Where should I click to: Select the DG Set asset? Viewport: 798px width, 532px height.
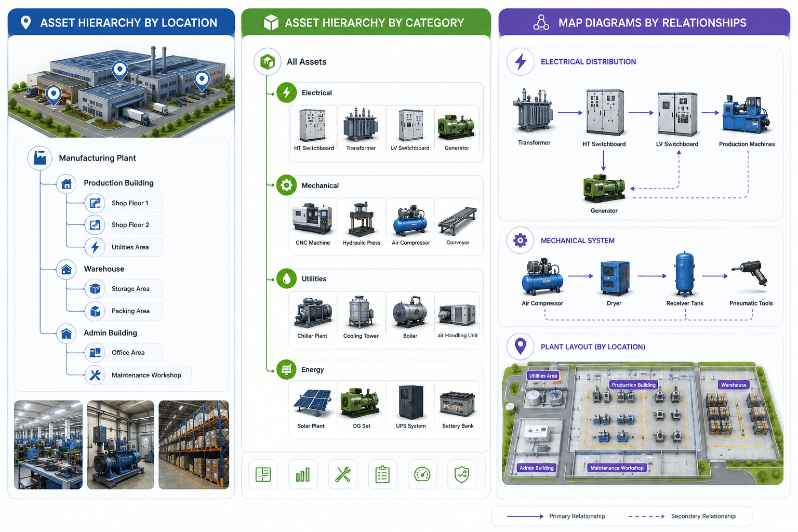pyautogui.click(x=361, y=407)
